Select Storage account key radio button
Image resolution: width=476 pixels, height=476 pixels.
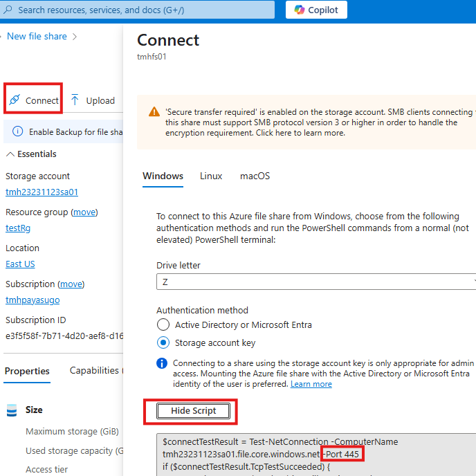(x=163, y=342)
